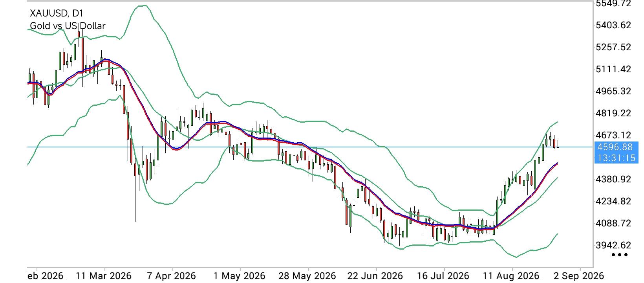Image resolution: width=644 pixels, height=283 pixels.
Task: Select the 4965.32 price axis label
Action: point(613,91)
